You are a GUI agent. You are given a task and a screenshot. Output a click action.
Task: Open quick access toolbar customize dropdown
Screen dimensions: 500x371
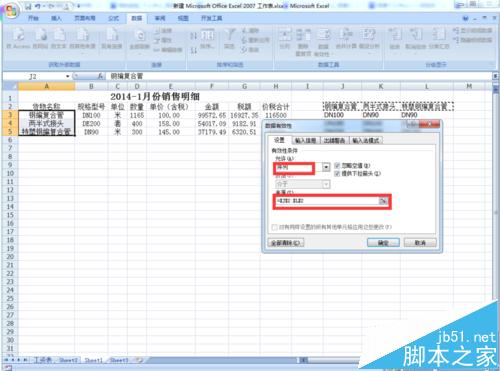point(79,6)
